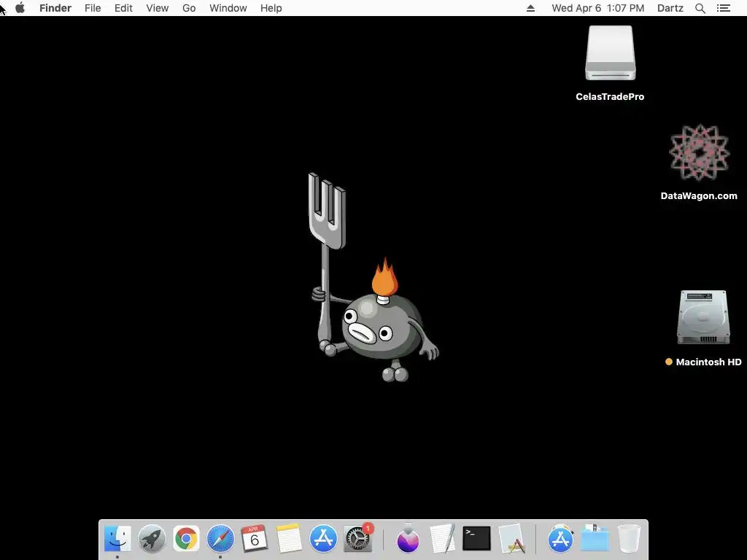Open the View menu
747x560 pixels.
click(x=158, y=8)
